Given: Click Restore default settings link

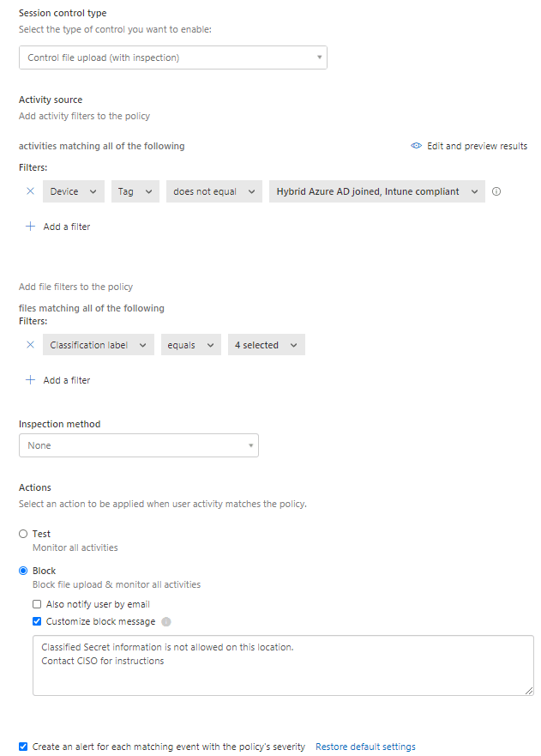Looking at the screenshot, I should (x=365, y=747).
